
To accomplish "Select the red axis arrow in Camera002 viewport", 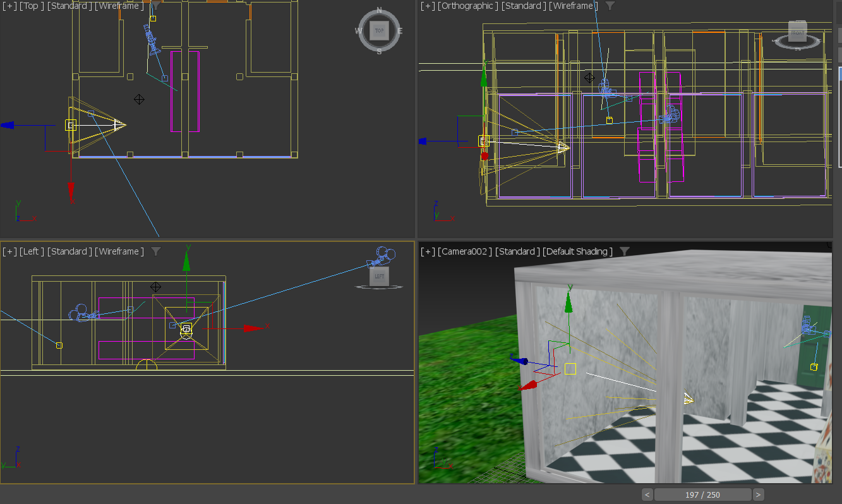I will (529, 385).
